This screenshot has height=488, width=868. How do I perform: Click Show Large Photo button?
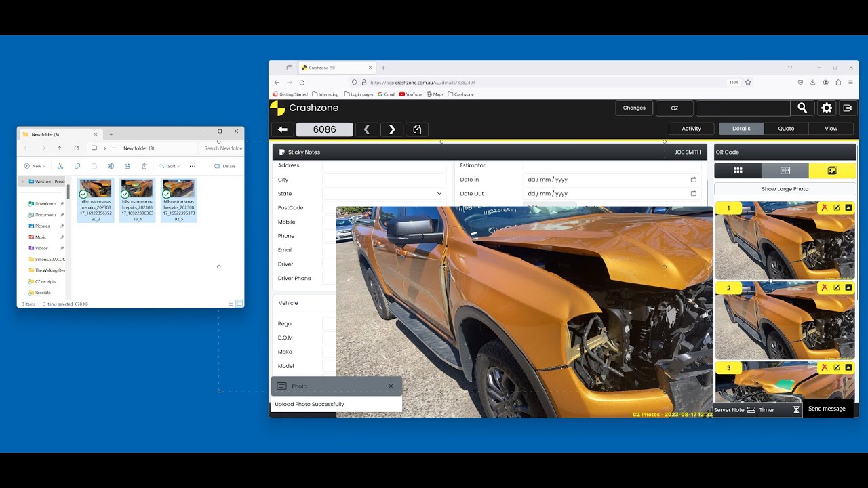[785, 189]
